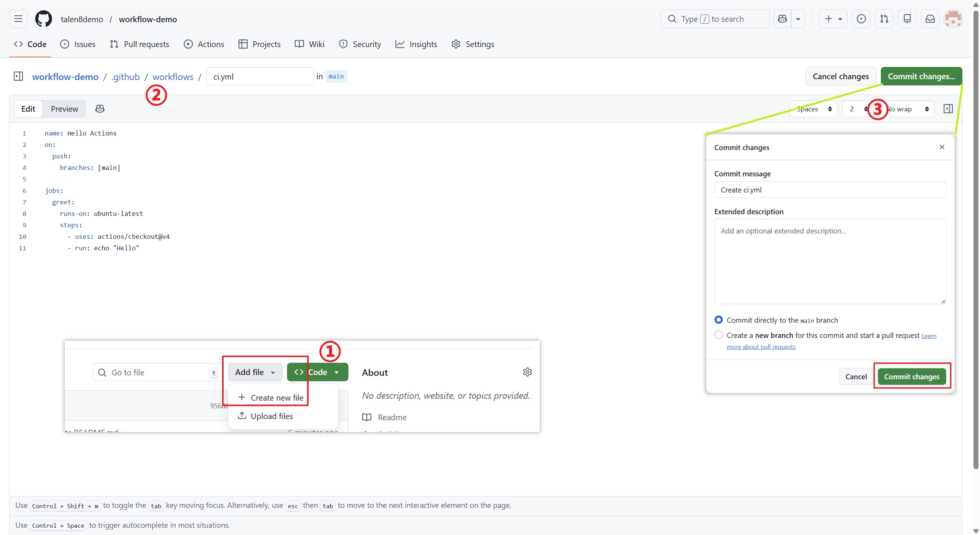Screen dimensions: 980x535
Task: Expand the Add file dropdown
Action: tap(255, 372)
